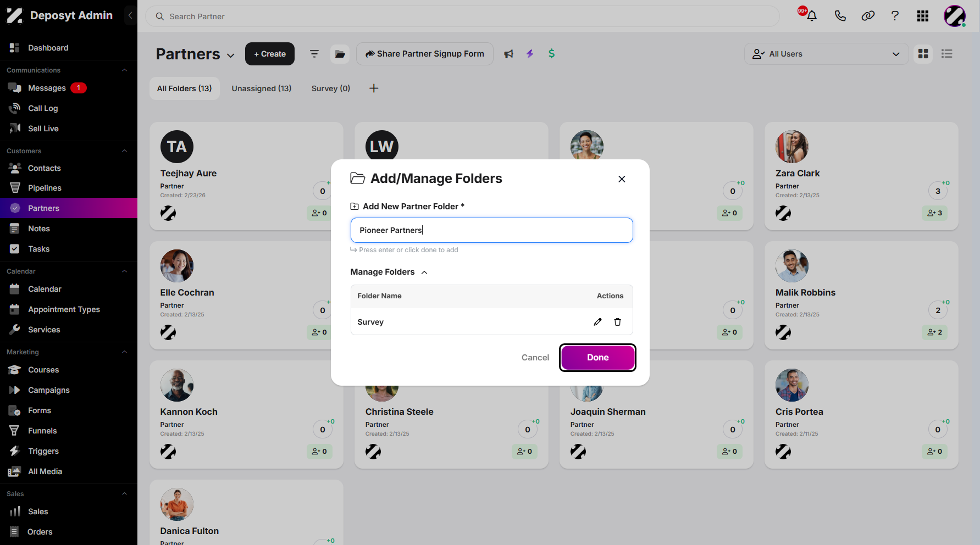Screen dimensions: 980x545
Task: Open the notifications bell
Action: [811, 16]
